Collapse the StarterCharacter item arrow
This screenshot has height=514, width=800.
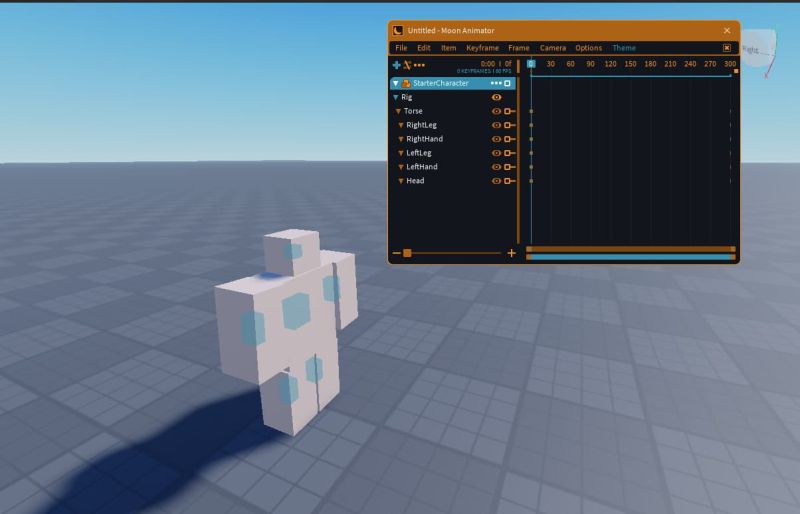[x=396, y=83]
